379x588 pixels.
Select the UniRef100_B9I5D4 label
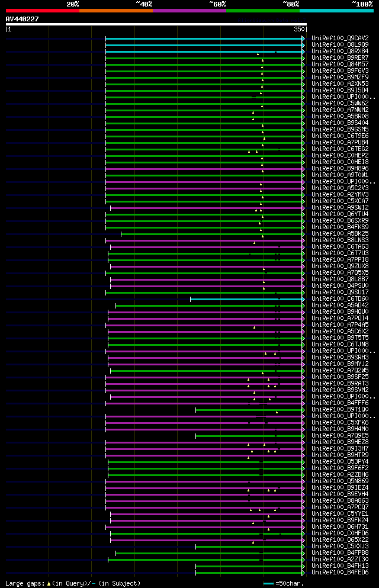[340, 91]
